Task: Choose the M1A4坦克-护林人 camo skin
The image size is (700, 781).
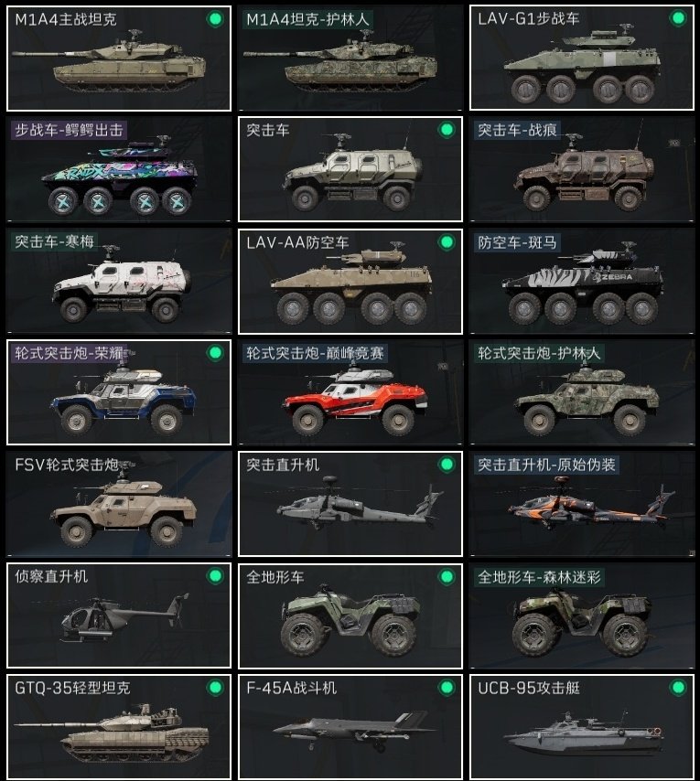Action: pos(350,59)
